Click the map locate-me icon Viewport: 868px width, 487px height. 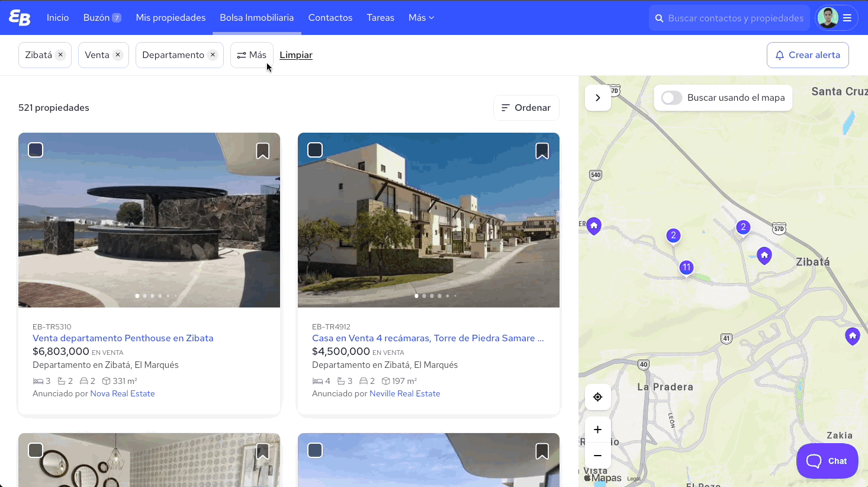[598, 397]
